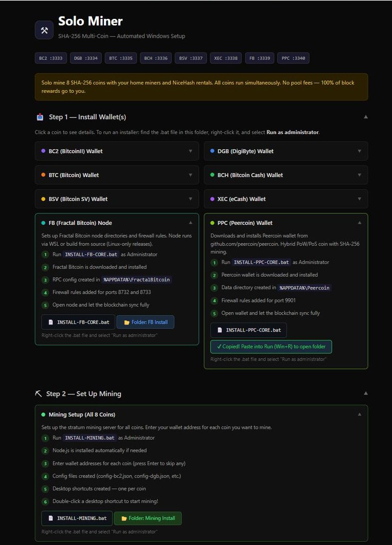
Task: Expand the BCH (Bitcoin Cash) Wallet section
Action: [286, 175]
